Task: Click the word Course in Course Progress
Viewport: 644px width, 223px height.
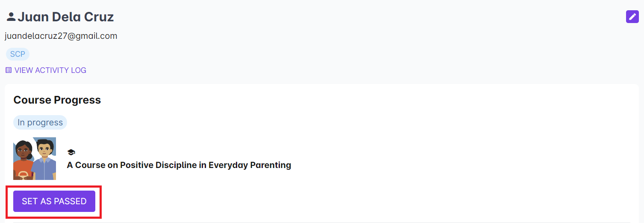Action: coord(32,100)
